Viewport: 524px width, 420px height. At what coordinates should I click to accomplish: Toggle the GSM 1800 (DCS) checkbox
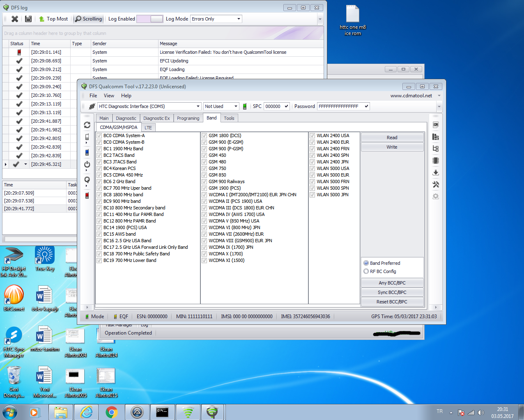(x=205, y=135)
